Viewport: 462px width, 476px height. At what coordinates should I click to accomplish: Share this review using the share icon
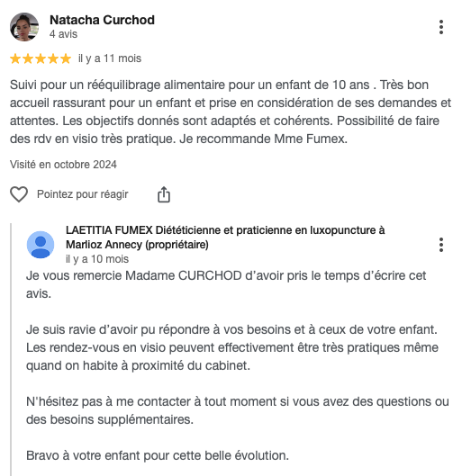[164, 194]
